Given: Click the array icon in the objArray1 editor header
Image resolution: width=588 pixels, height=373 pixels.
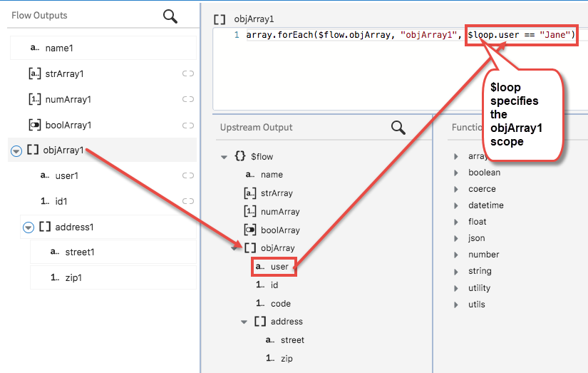Looking at the screenshot, I should [x=220, y=19].
